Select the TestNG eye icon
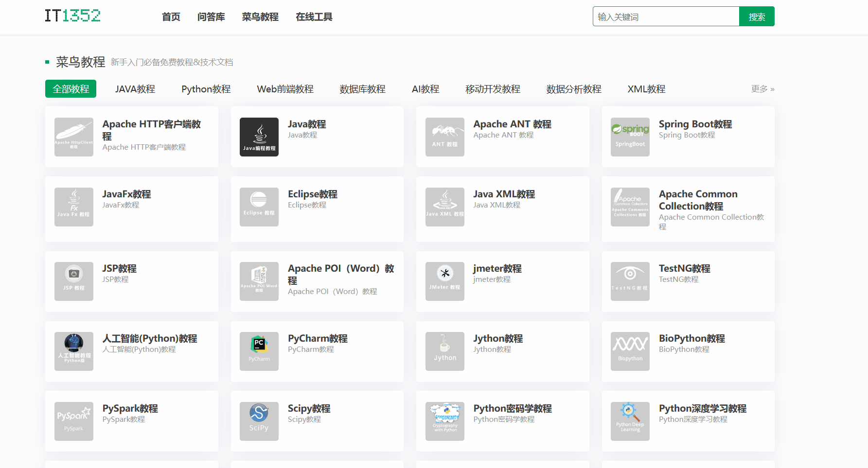Viewport: 868px width, 468px height. tap(630, 281)
